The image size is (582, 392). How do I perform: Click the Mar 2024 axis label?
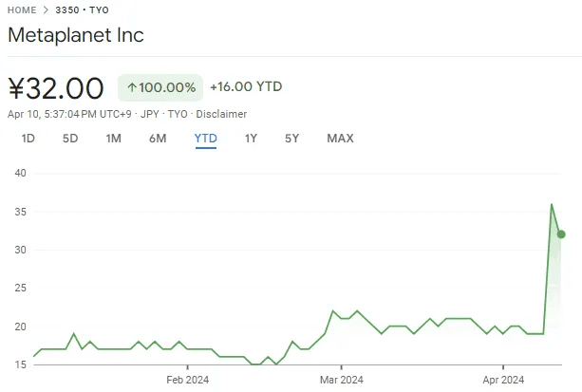tap(340, 381)
